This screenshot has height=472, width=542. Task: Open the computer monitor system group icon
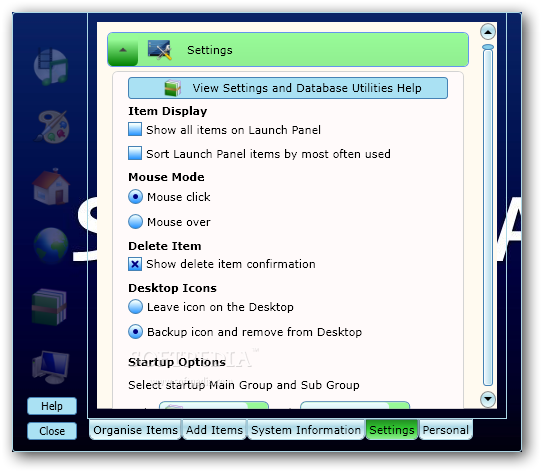[x=51, y=367]
